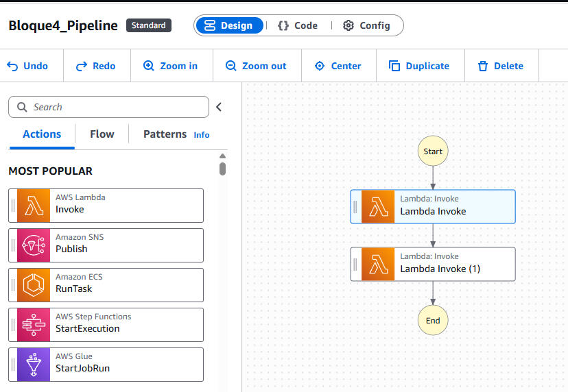This screenshot has width=568, height=392.
Task: Click the actions list scrollbar thumb
Action: pos(222,168)
